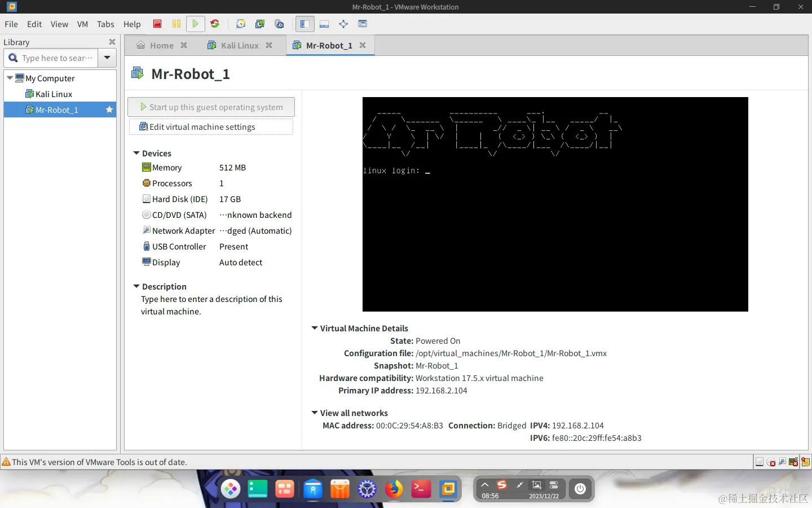Click the library search field
This screenshot has width=812, height=508.
click(51, 58)
